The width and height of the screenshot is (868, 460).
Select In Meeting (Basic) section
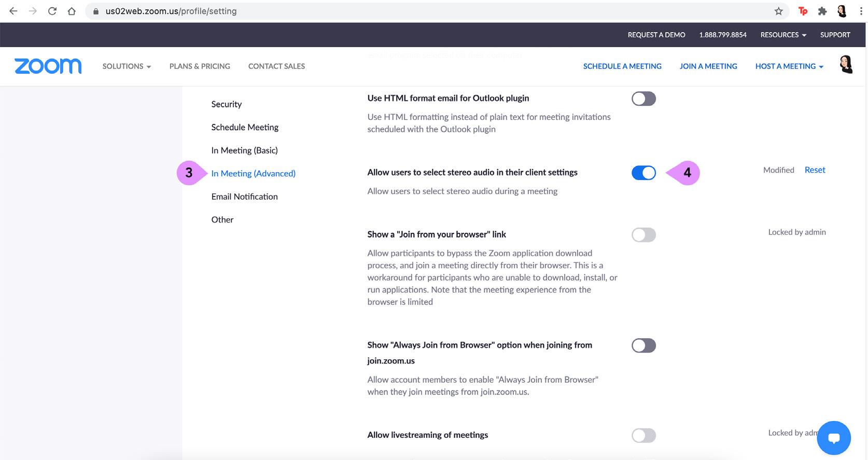click(245, 150)
